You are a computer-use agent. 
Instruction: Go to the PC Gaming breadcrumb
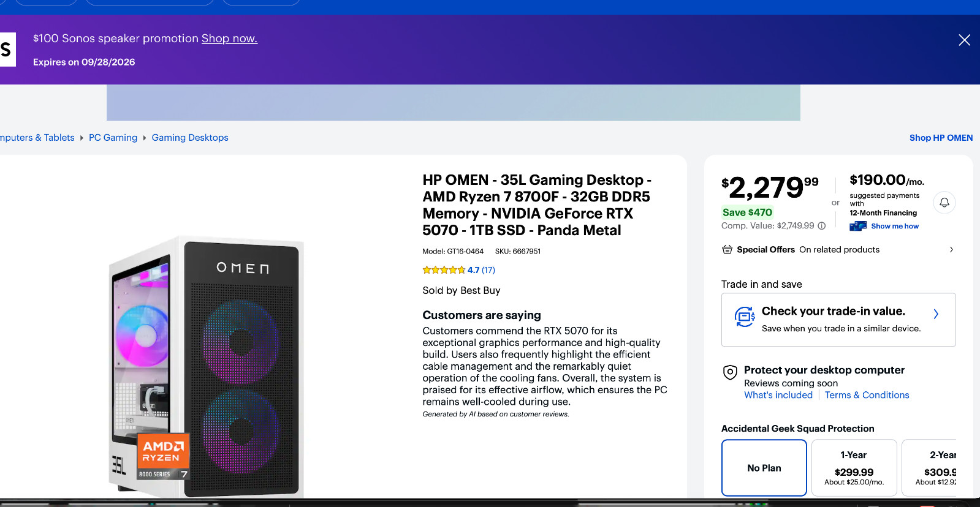[x=113, y=138]
